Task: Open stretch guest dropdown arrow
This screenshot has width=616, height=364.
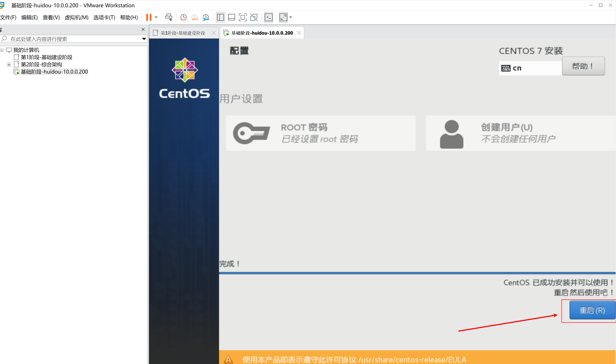Action: click(x=291, y=17)
